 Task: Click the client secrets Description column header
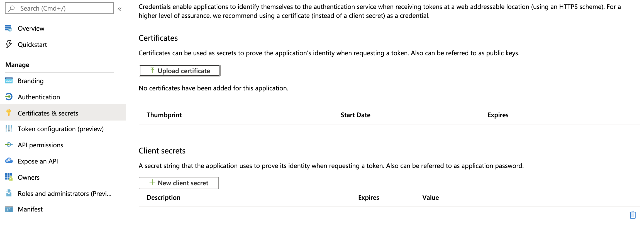coord(164,198)
